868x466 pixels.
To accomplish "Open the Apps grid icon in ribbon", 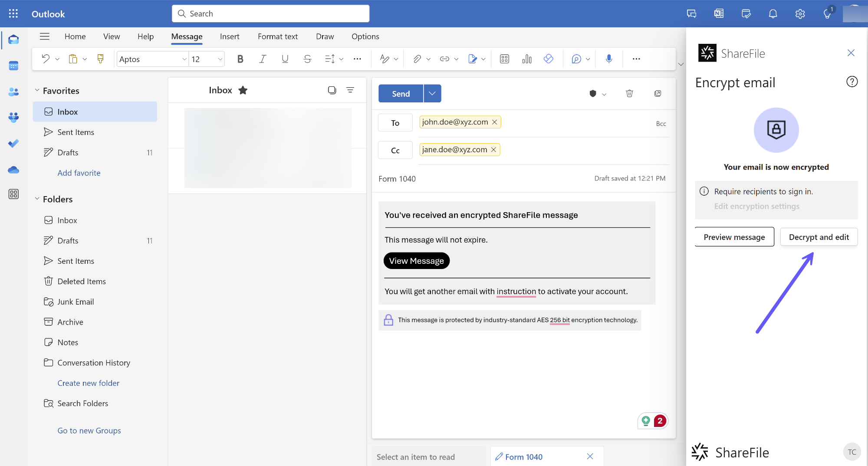I will click(x=504, y=59).
